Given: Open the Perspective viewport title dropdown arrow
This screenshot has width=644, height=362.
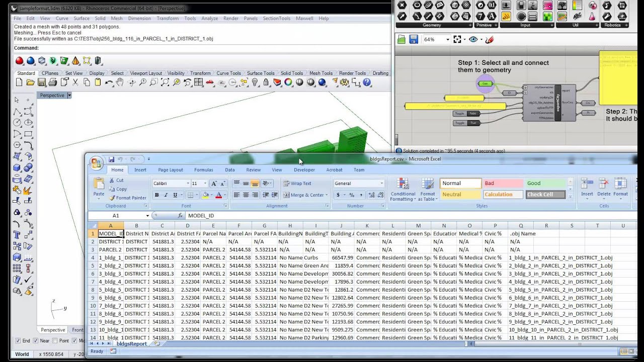Looking at the screenshot, I should pyautogui.click(x=69, y=95).
